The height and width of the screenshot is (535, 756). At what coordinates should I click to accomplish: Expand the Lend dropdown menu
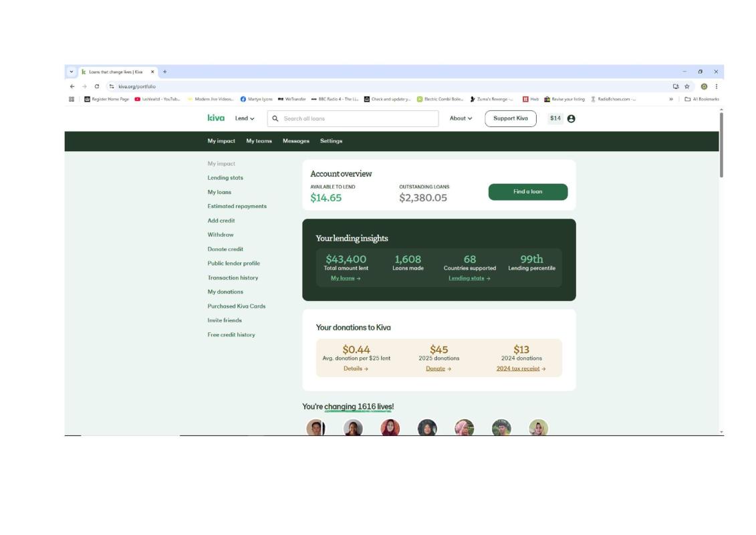click(x=244, y=119)
